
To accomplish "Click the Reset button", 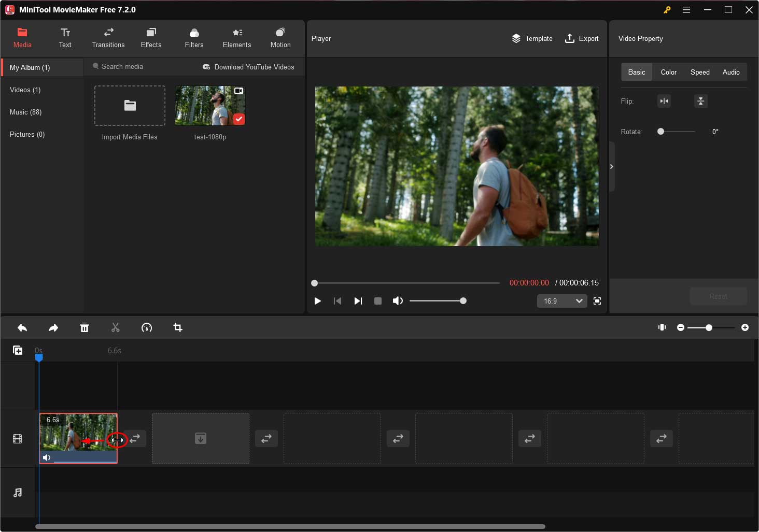I will [718, 296].
